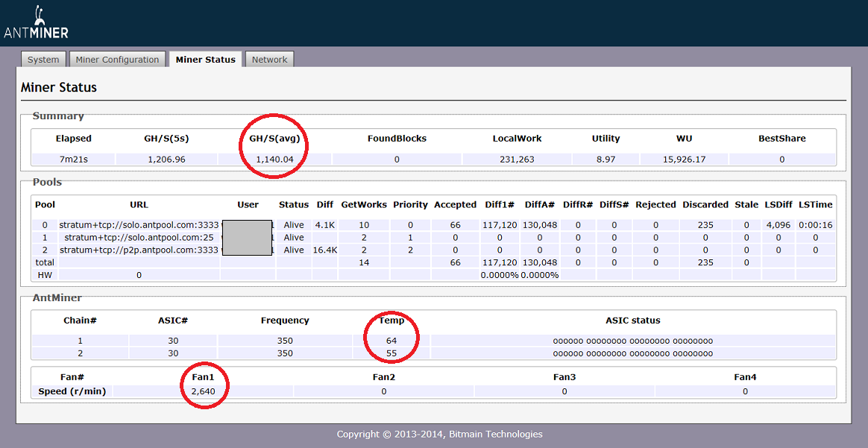The image size is (868, 448).
Task: Click the Elapsed value 7m21s
Action: tap(74, 160)
